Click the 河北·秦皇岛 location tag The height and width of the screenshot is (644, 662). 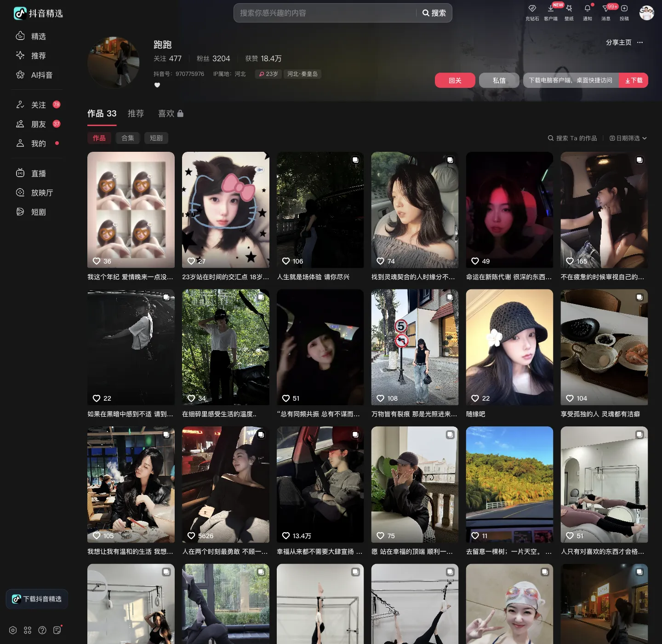[302, 74]
